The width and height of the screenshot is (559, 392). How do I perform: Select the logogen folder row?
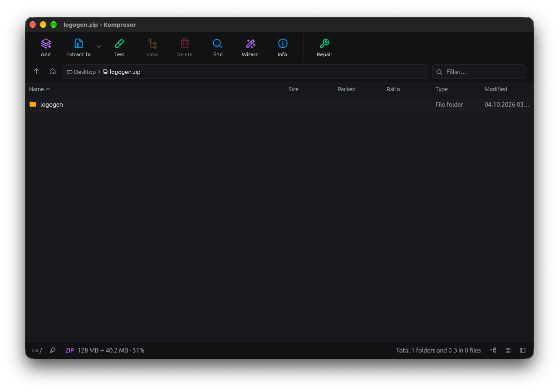pos(279,104)
